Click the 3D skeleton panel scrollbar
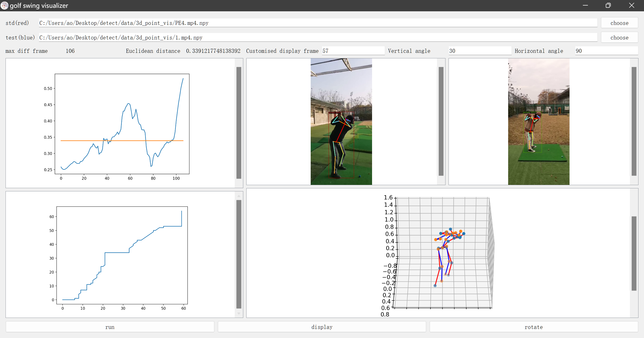Viewport: 644px width, 338px height. pos(634,253)
